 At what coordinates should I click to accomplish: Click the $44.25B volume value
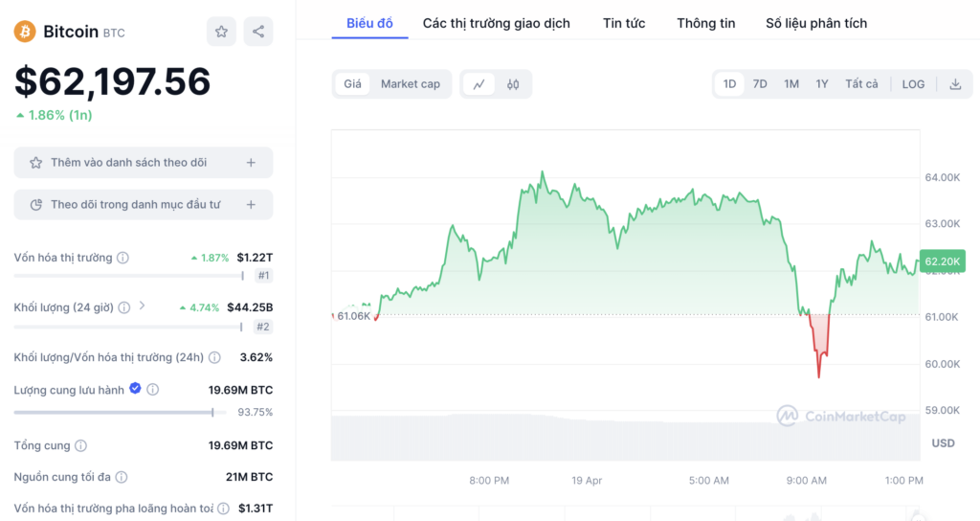250,307
